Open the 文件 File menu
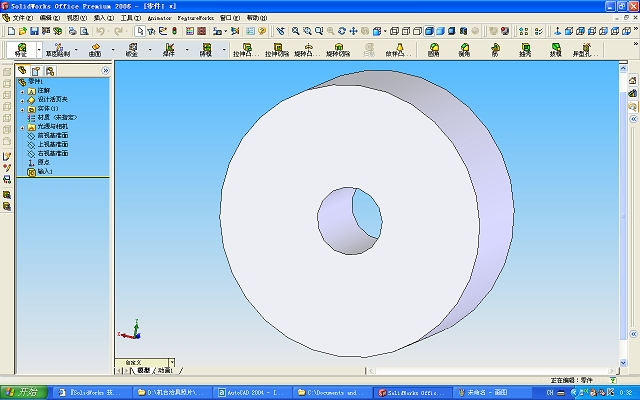Screen dimensions: 640x400 pos(22,18)
